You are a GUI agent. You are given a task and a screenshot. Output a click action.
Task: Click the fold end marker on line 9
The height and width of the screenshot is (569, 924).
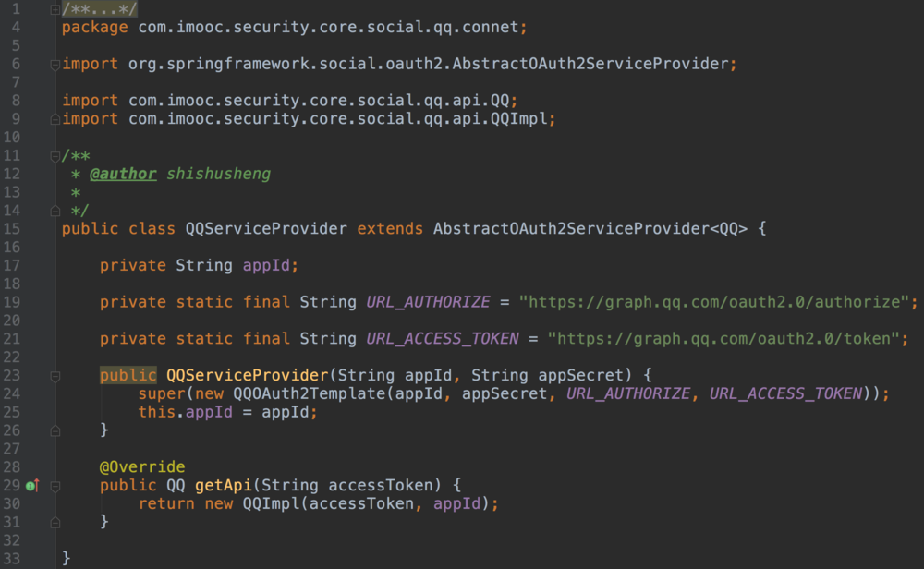[55, 119]
